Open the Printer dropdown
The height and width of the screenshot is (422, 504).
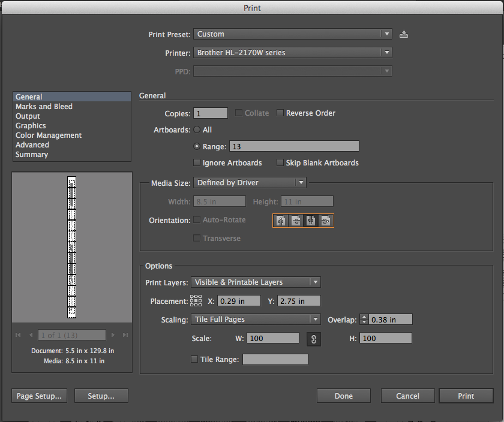pos(292,53)
